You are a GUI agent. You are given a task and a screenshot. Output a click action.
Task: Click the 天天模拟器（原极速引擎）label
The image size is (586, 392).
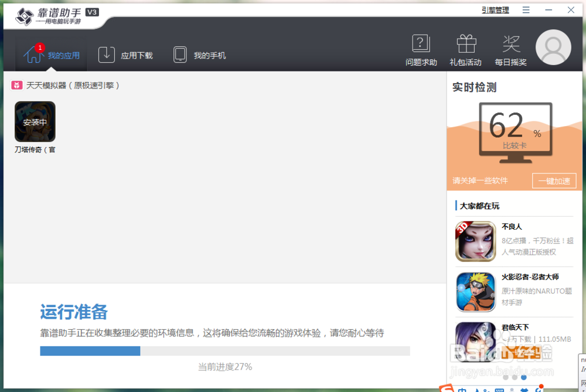click(73, 85)
